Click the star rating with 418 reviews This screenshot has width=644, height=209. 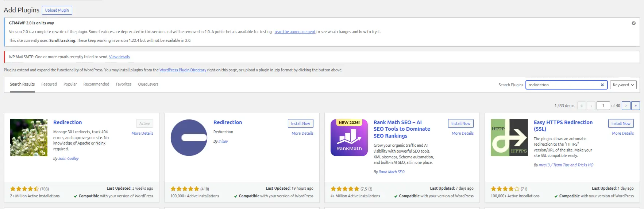(185, 189)
